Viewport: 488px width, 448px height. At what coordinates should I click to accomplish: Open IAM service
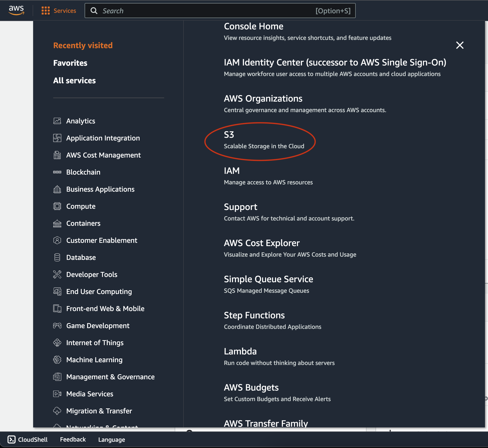(232, 171)
